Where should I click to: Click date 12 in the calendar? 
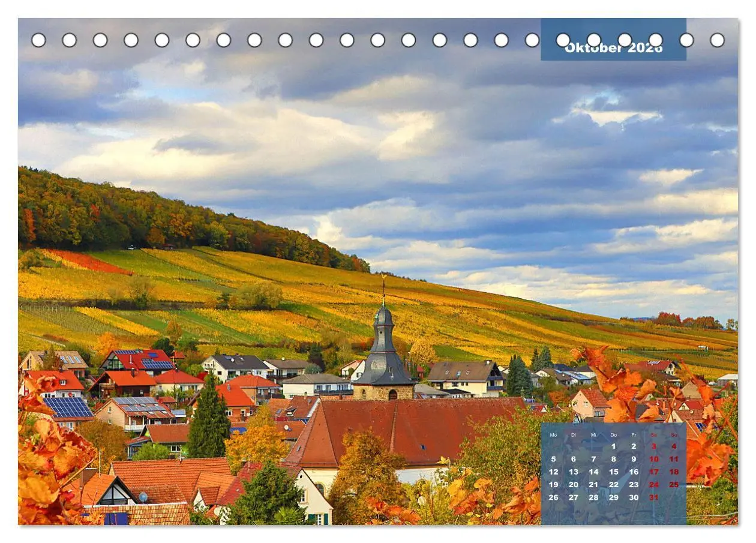coord(553,472)
